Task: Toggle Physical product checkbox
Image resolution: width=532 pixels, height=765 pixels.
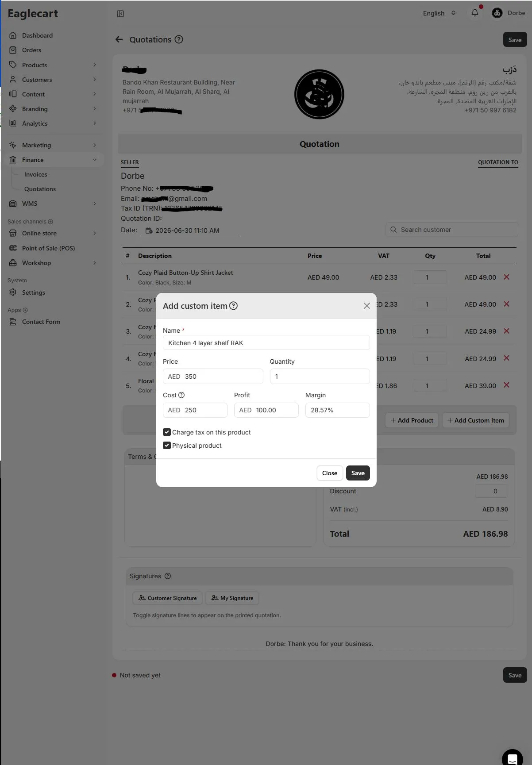Action: pos(167,446)
